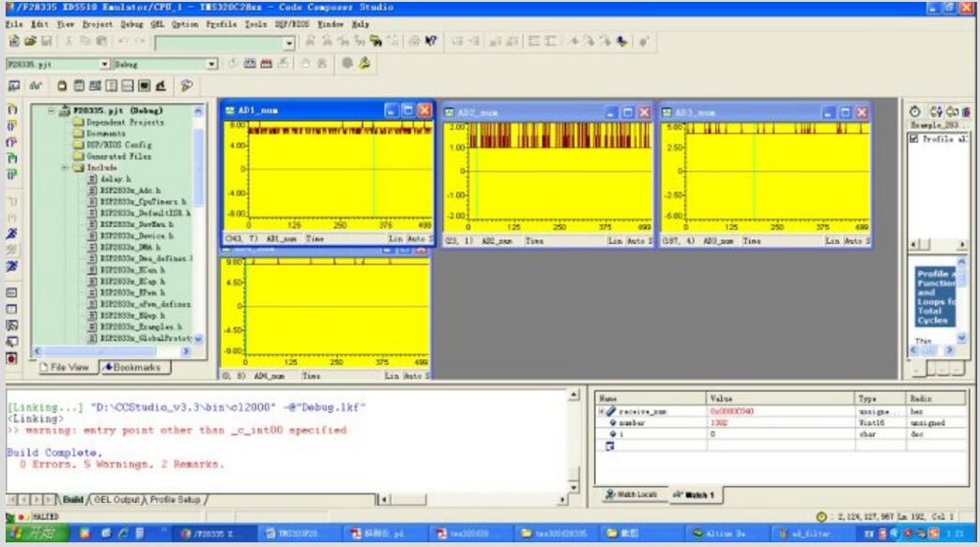This screenshot has width=980, height=547.
Task: Click the Toggle Breakpoint hand icon
Action: (305, 63)
